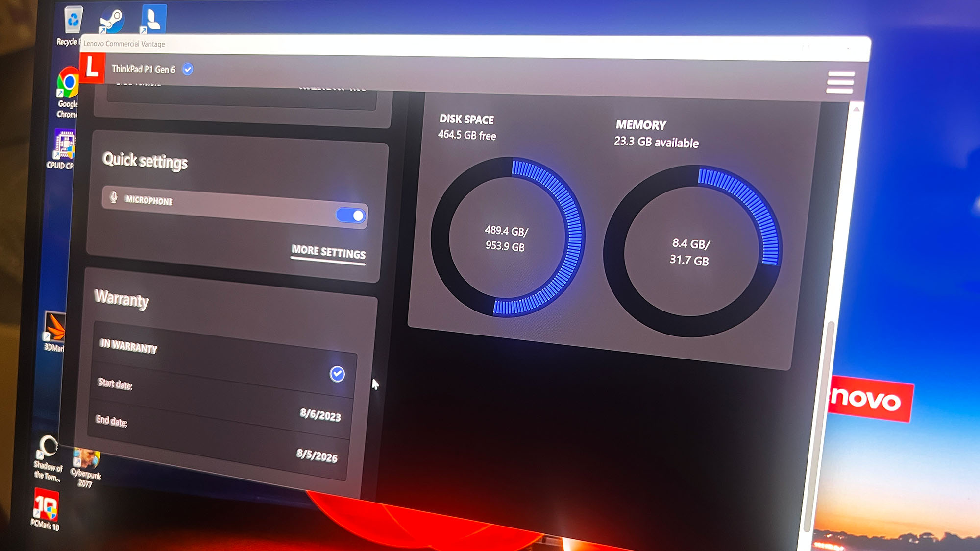Open the Lenovo Vantage desktop shortcut

tap(153, 20)
